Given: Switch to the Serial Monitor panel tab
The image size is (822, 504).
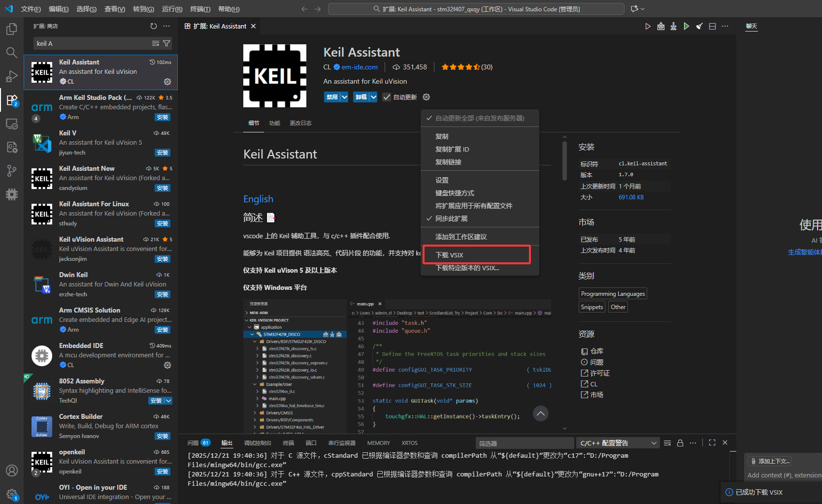Looking at the screenshot, I should [342, 443].
